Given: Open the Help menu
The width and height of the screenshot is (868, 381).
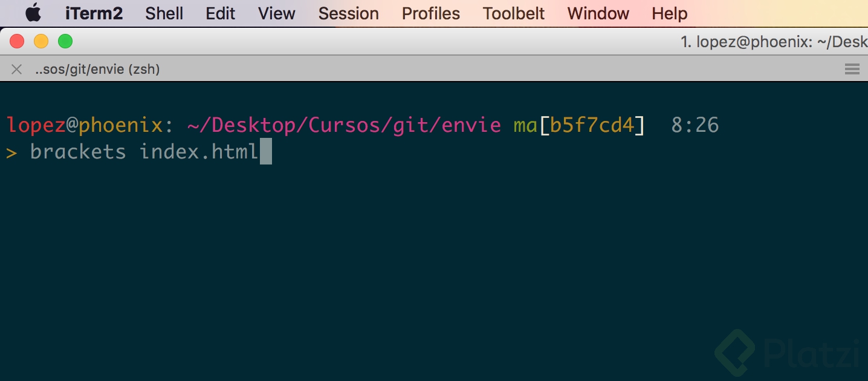Looking at the screenshot, I should [x=669, y=13].
